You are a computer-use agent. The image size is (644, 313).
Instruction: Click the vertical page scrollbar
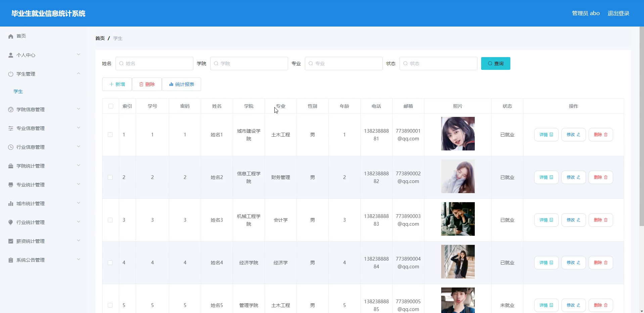642,126
